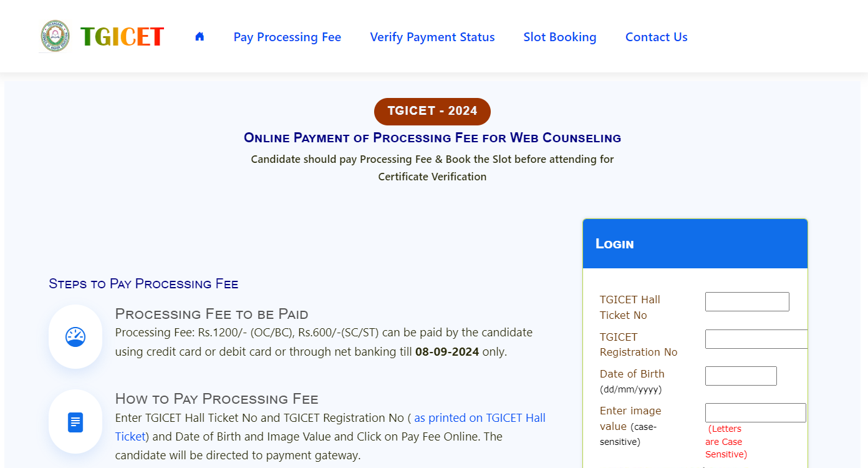
Task: Click the Date of Birth input box
Action: click(x=741, y=376)
